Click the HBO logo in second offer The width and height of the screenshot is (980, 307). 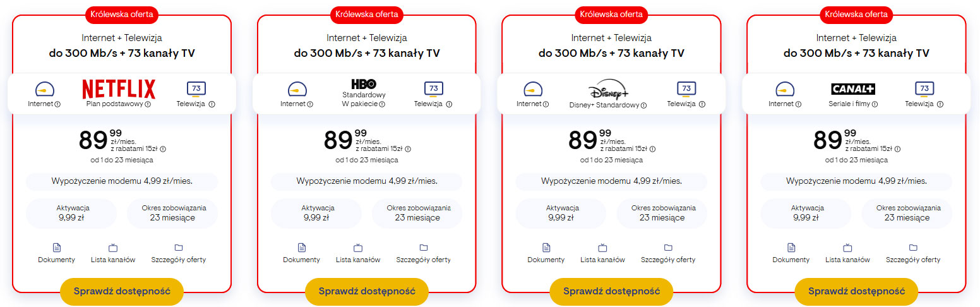click(x=363, y=83)
